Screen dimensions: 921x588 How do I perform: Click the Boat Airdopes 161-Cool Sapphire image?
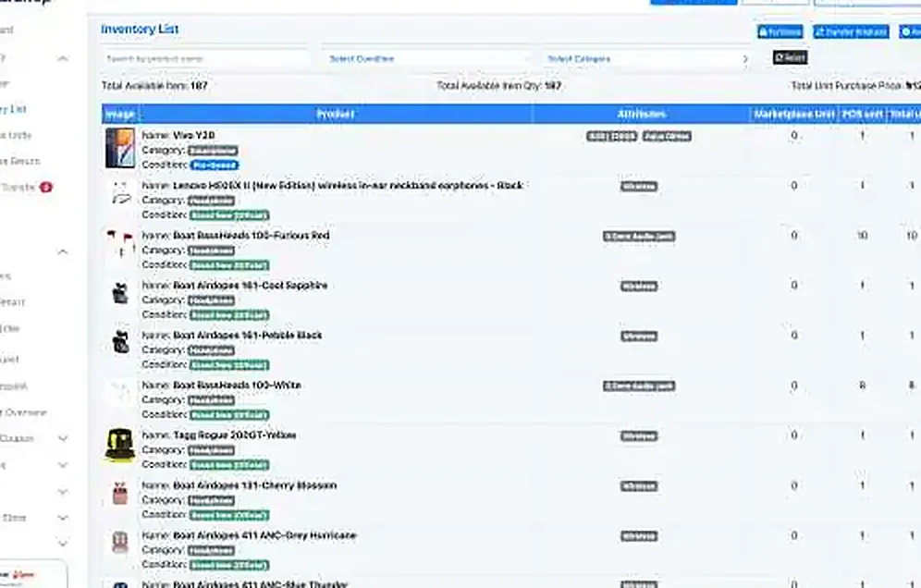pos(120,293)
